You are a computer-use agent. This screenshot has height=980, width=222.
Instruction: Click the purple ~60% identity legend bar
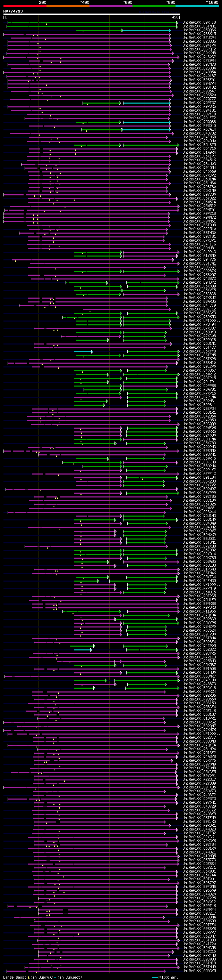[111, 6]
